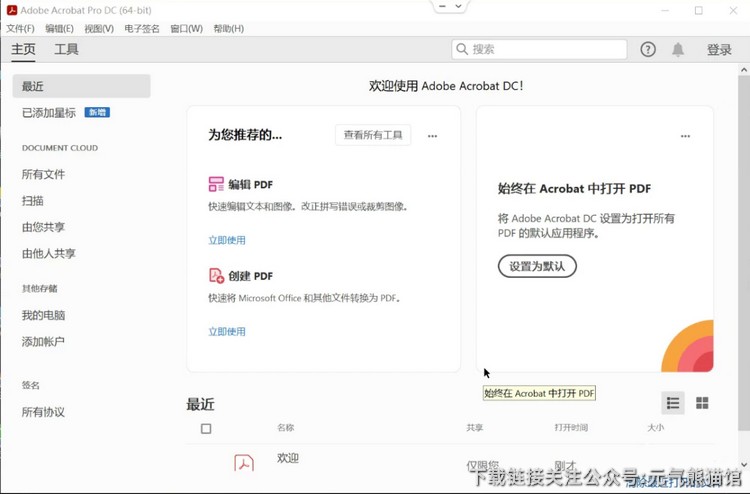Click the help question mark icon
Viewport: 750px width, 494px height.
[648, 50]
